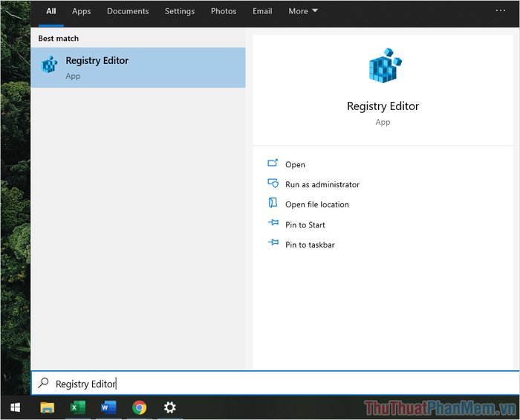Switch to the Documents tab
520x420 pixels.
click(x=128, y=11)
